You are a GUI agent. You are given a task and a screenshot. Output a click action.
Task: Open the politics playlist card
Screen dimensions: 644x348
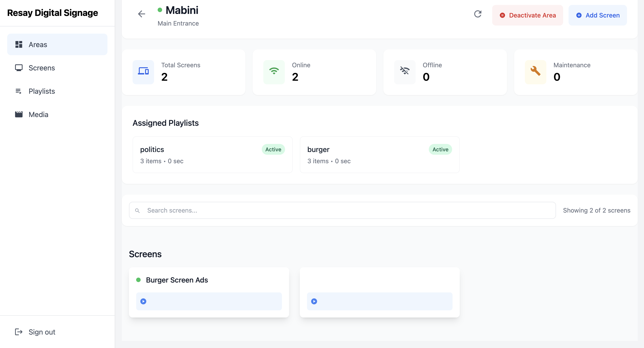click(x=213, y=155)
